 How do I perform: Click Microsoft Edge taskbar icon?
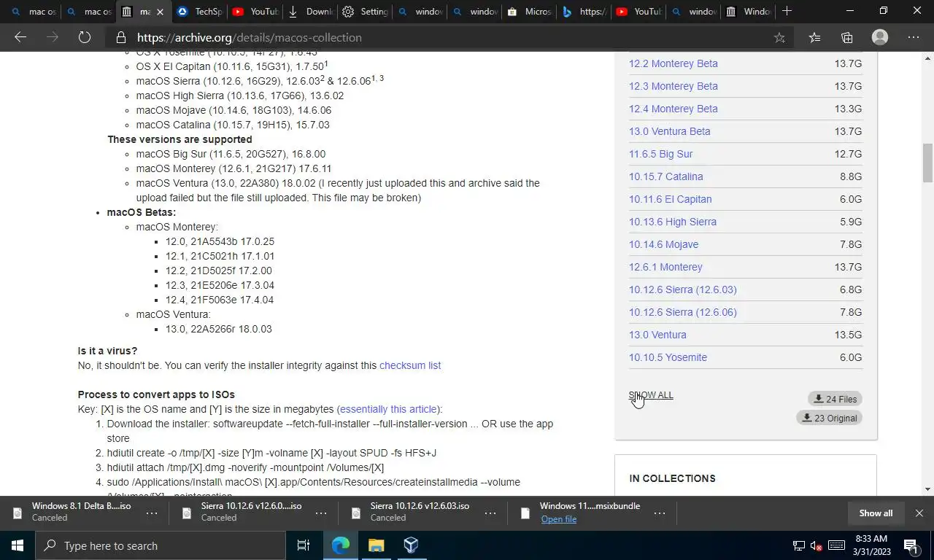click(x=341, y=545)
